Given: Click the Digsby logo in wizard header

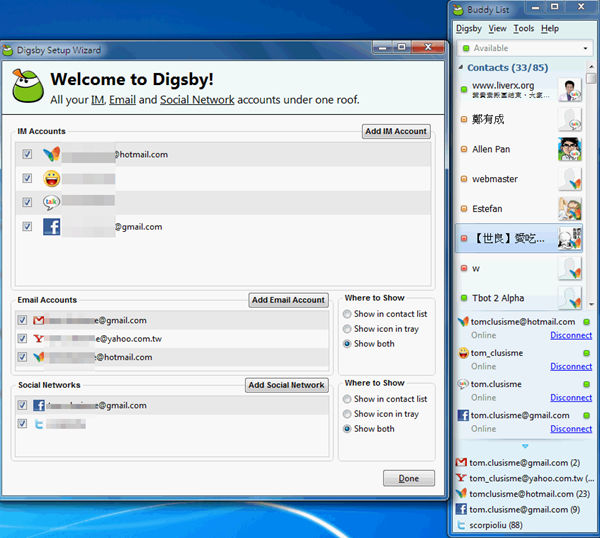Looking at the screenshot, I should point(27,87).
